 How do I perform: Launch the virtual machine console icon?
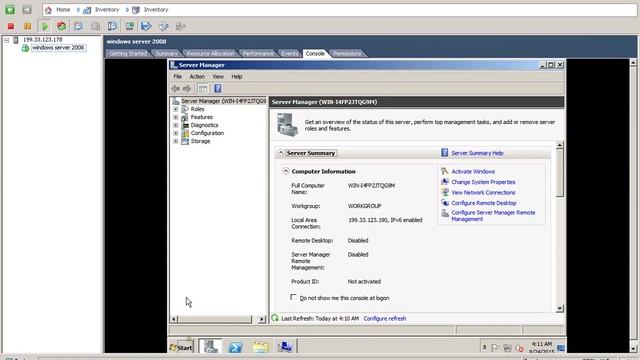tap(129, 26)
